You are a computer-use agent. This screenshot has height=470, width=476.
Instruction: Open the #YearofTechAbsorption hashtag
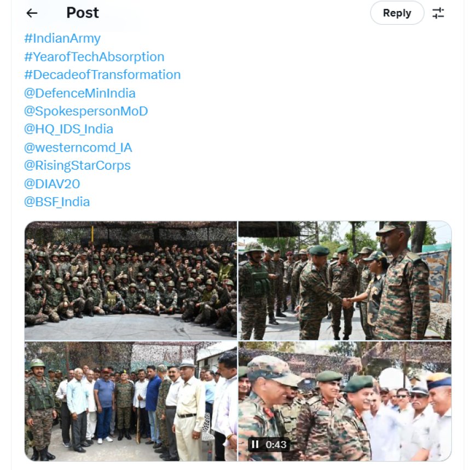(x=95, y=57)
